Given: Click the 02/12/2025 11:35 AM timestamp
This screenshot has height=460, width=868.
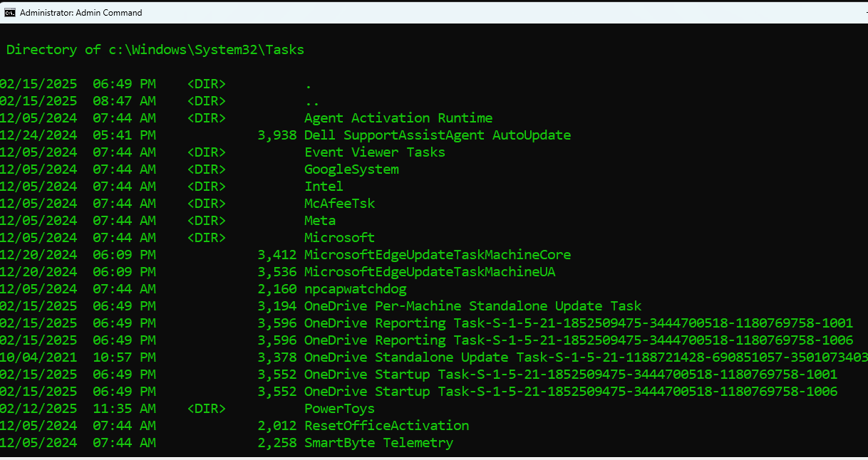Looking at the screenshot, I should click(x=78, y=409).
